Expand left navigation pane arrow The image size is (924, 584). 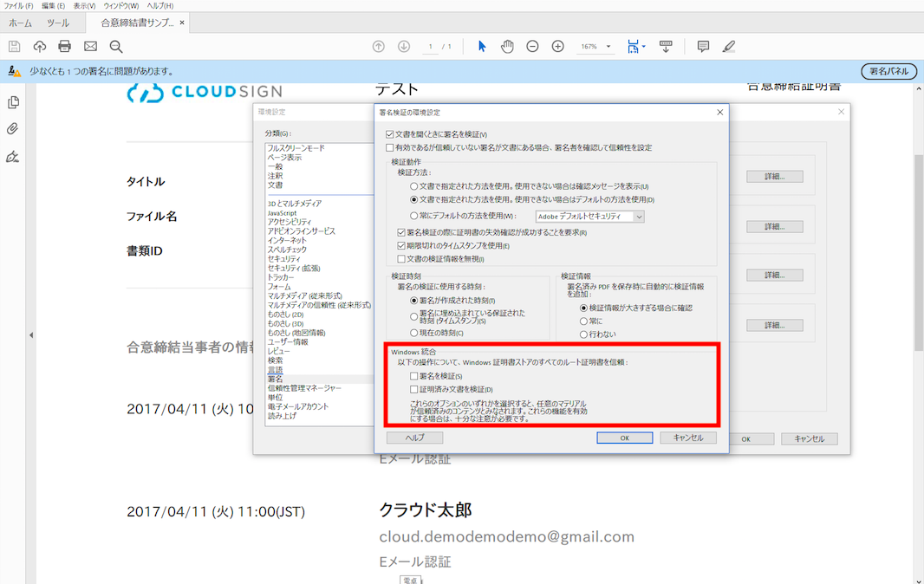(x=31, y=335)
